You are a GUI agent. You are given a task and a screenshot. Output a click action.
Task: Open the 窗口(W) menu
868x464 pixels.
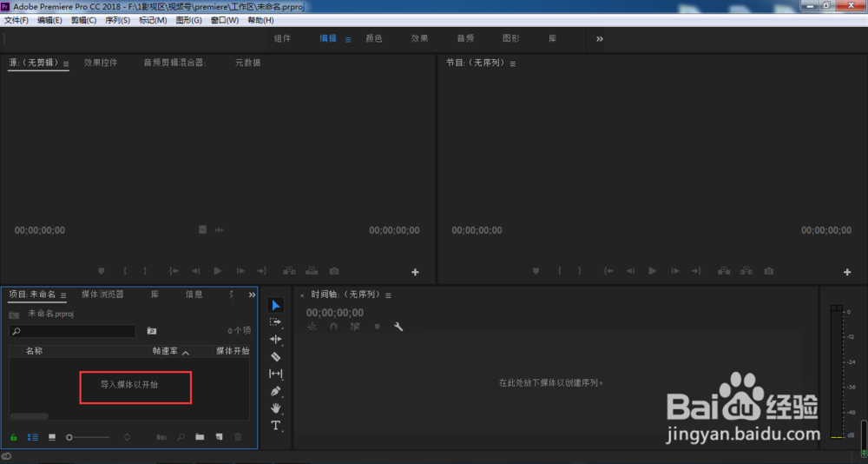225,20
